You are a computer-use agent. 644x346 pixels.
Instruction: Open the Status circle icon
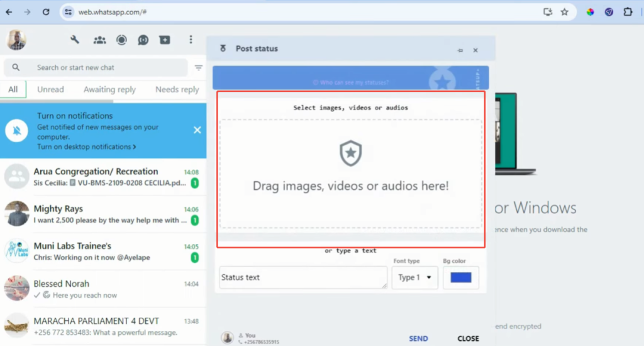(x=121, y=40)
